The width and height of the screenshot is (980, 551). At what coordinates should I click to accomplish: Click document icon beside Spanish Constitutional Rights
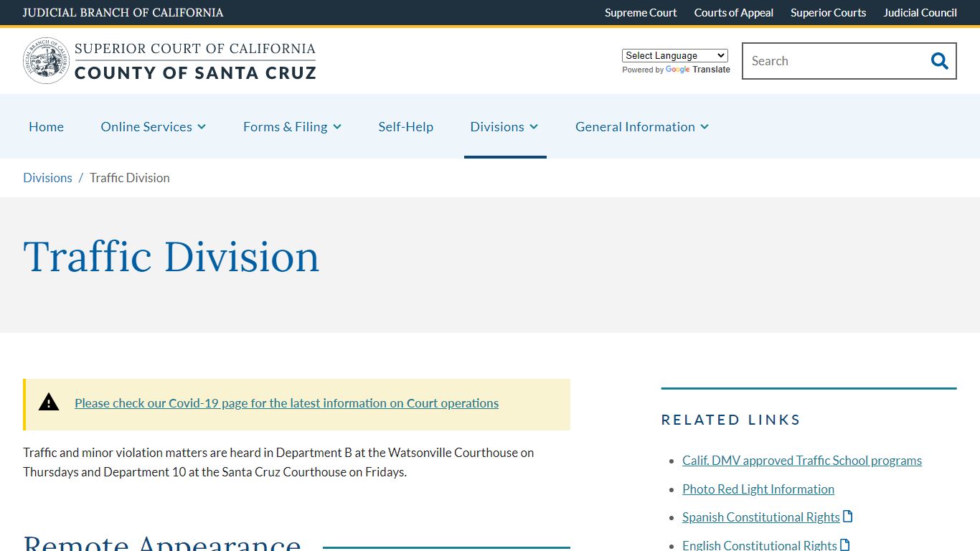click(x=848, y=517)
